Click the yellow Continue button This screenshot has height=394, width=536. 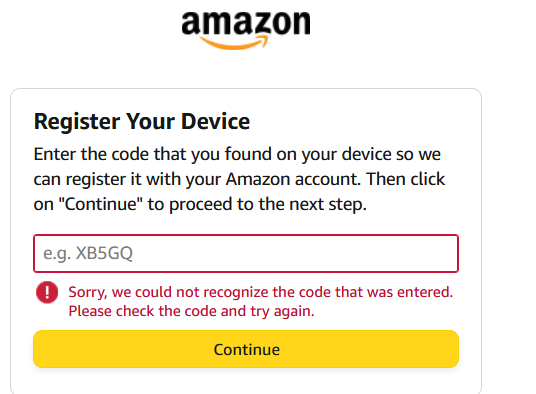pos(246,349)
